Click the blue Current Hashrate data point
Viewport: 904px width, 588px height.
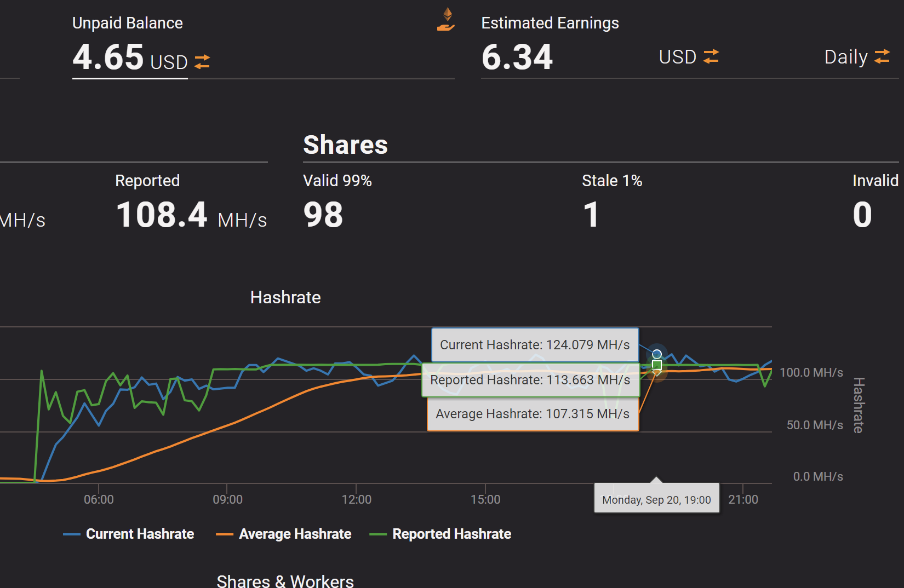[x=656, y=354]
